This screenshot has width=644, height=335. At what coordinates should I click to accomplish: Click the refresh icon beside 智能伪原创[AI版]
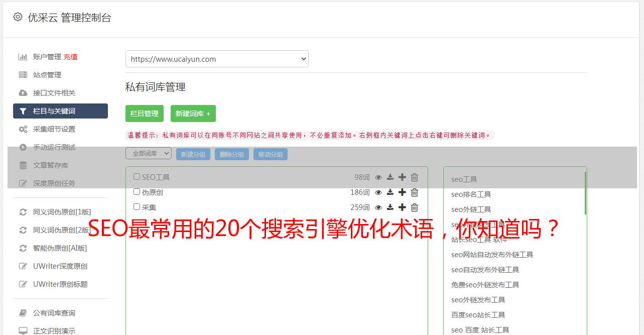pyautogui.click(x=23, y=248)
